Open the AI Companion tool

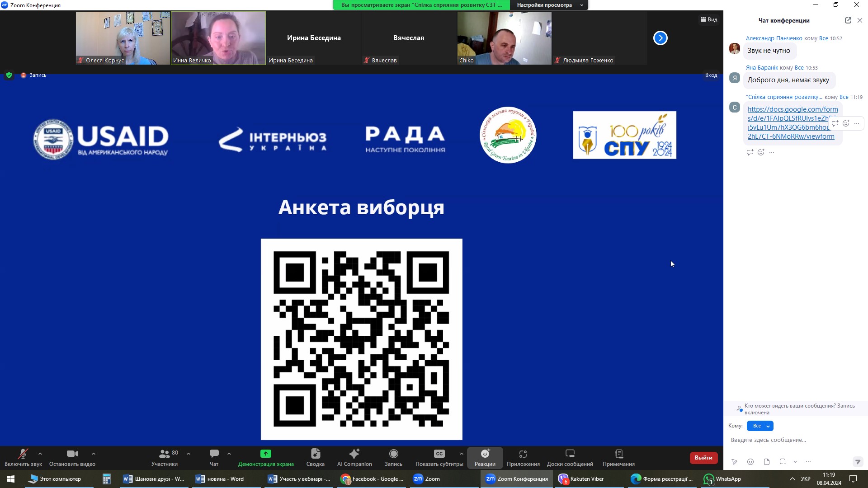tap(354, 457)
